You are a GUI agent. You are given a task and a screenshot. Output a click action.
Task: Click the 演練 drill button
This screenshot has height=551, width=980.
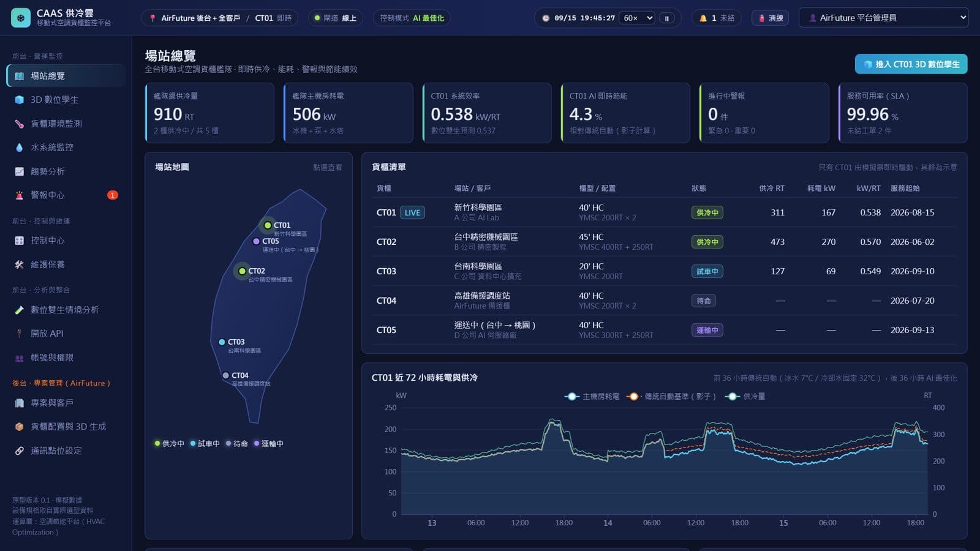[770, 18]
